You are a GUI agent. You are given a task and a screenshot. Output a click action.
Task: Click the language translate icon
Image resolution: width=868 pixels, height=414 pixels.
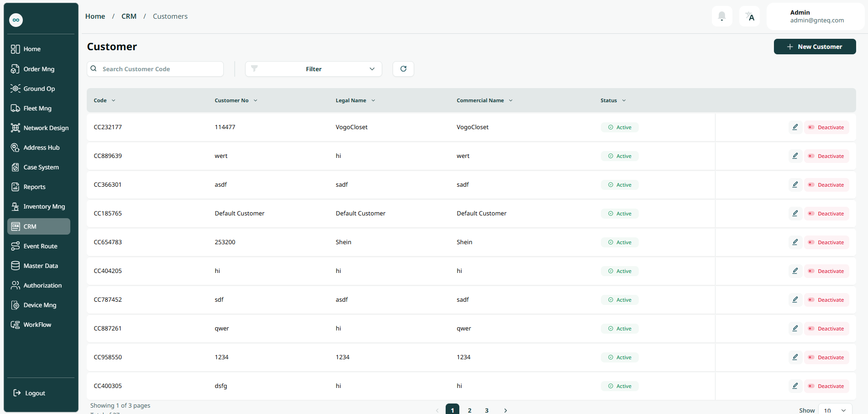click(x=749, y=16)
